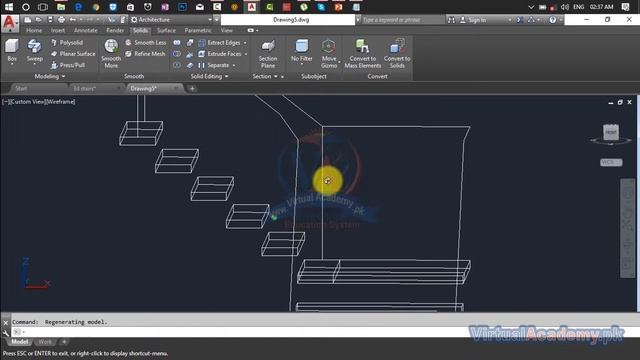
Task: Expand the Solid Editing panel
Action: (x=209, y=76)
